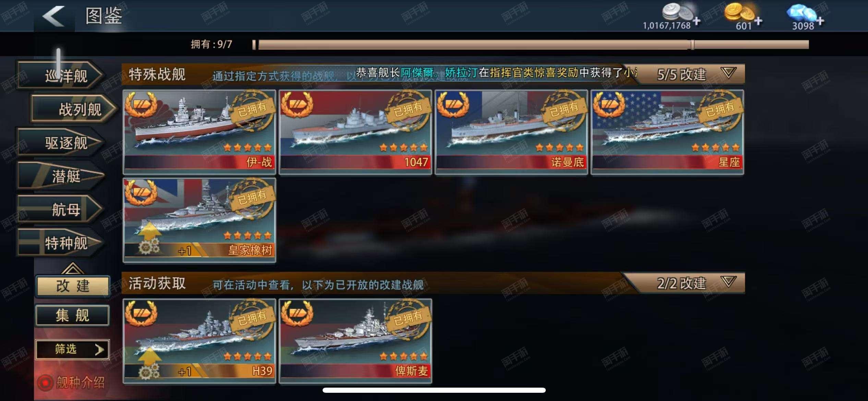
Task: Switch to the 巡洋舰 category tab
Action: coord(60,75)
